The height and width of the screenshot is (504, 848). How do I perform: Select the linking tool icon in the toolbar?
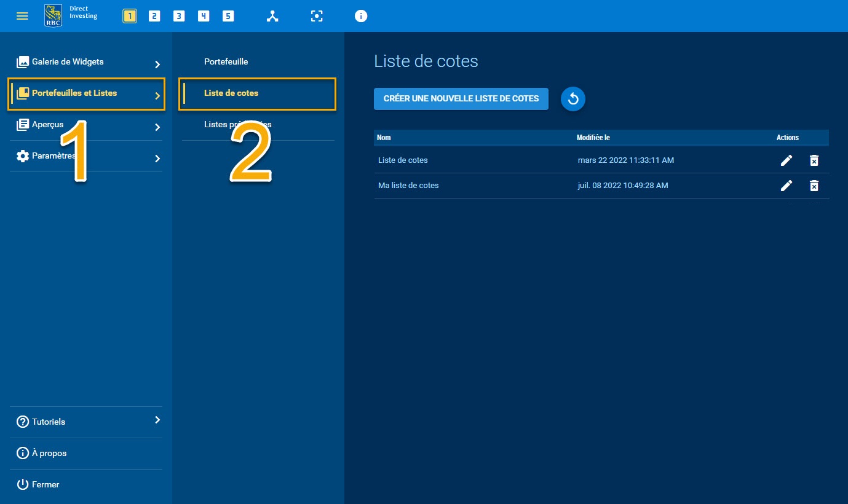(272, 16)
